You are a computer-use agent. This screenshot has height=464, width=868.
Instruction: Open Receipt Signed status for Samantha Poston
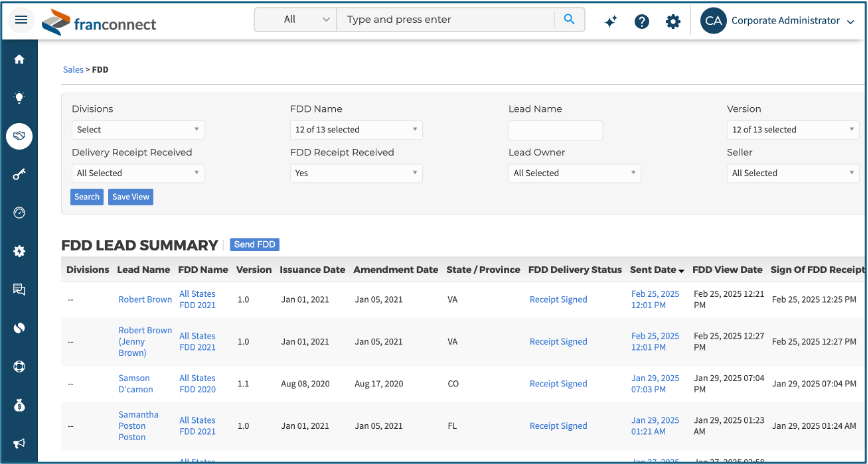tap(558, 426)
